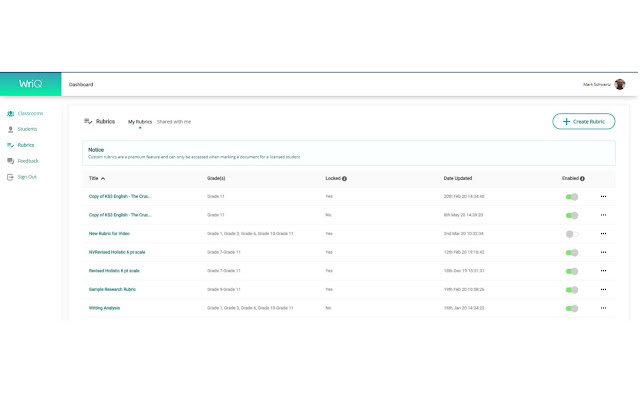Toggle off the Writing Analysis rubric
Image resolution: width=640 pixels, height=400 pixels.
coord(572,308)
